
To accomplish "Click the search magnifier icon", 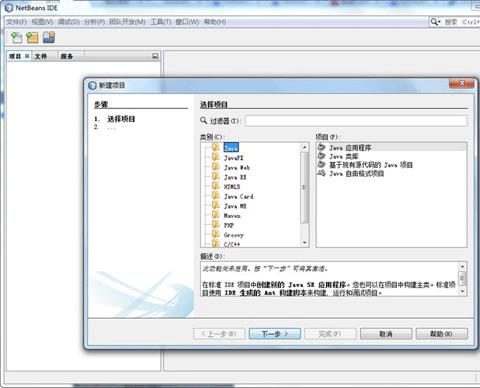I will pyautogui.click(x=435, y=22).
